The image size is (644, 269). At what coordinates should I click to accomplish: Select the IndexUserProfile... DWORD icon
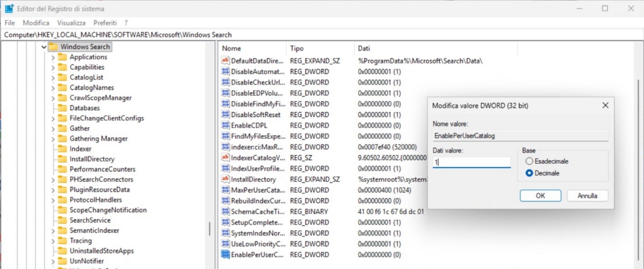tap(225, 168)
